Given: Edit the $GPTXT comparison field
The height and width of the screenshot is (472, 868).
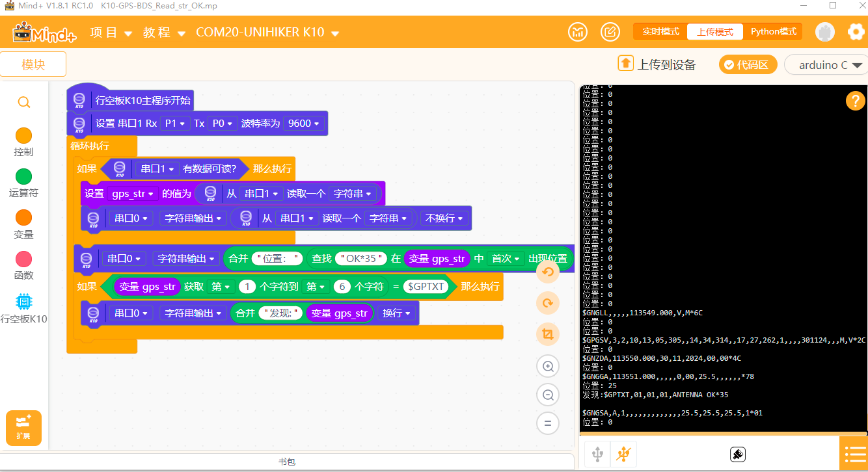Looking at the screenshot, I should pyautogui.click(x=426, y=286).
